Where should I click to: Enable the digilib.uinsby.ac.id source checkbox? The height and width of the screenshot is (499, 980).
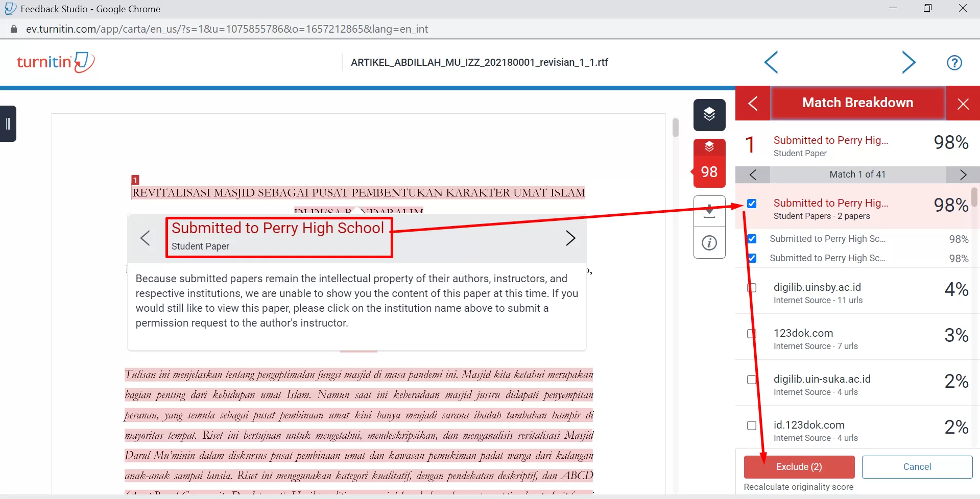pyautogui.click(x=752, y=288)
